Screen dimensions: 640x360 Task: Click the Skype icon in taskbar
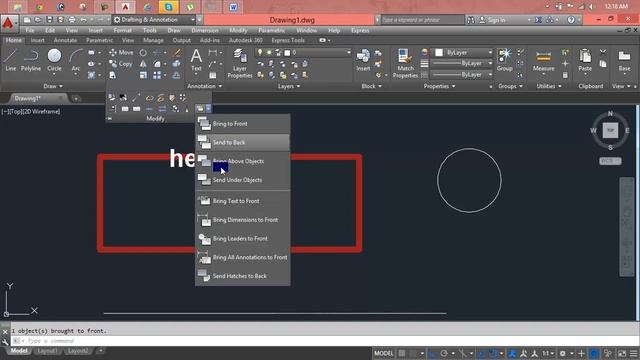[x=169, y=7]
